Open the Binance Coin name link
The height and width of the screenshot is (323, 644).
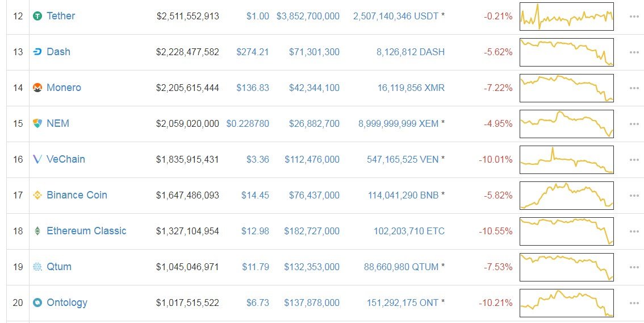(77, 195)
